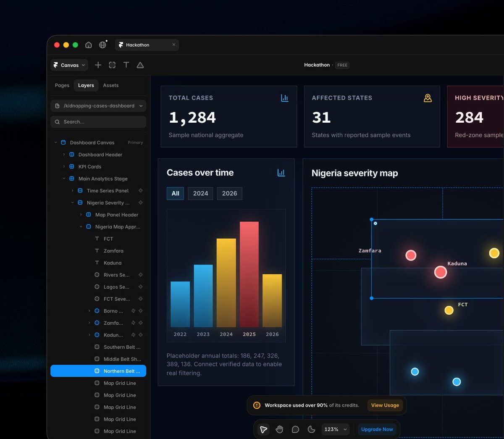Click the lightning icon on Borno row
504x439 pixels.
tap(133, 311)
